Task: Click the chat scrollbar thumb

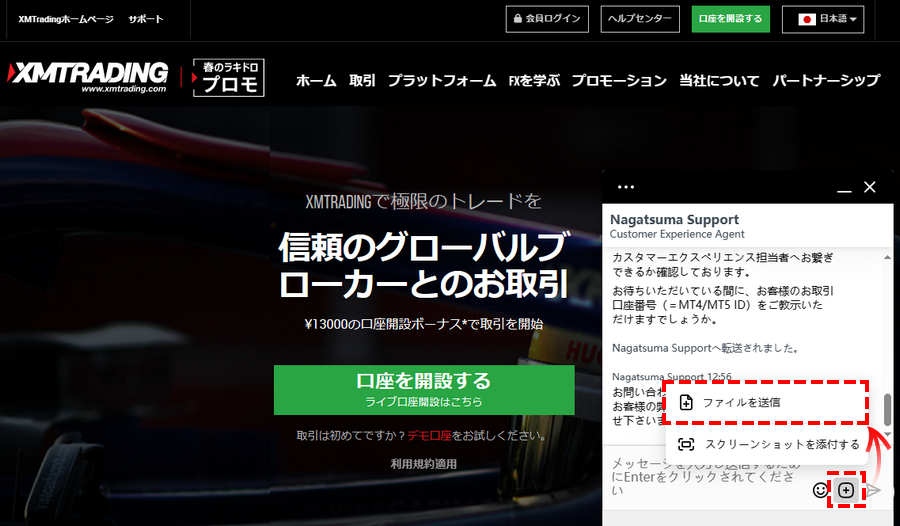Action: point(887,409)
